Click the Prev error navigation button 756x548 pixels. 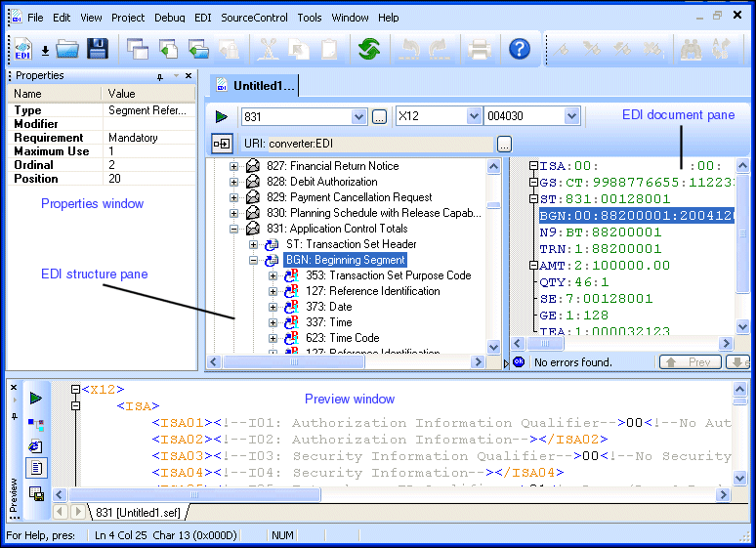pos(691,362)
